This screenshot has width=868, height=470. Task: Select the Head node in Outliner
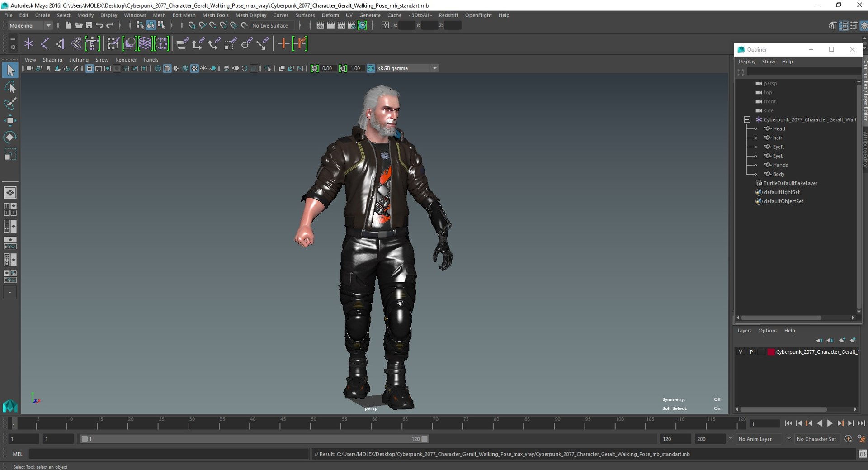(778, 129)
